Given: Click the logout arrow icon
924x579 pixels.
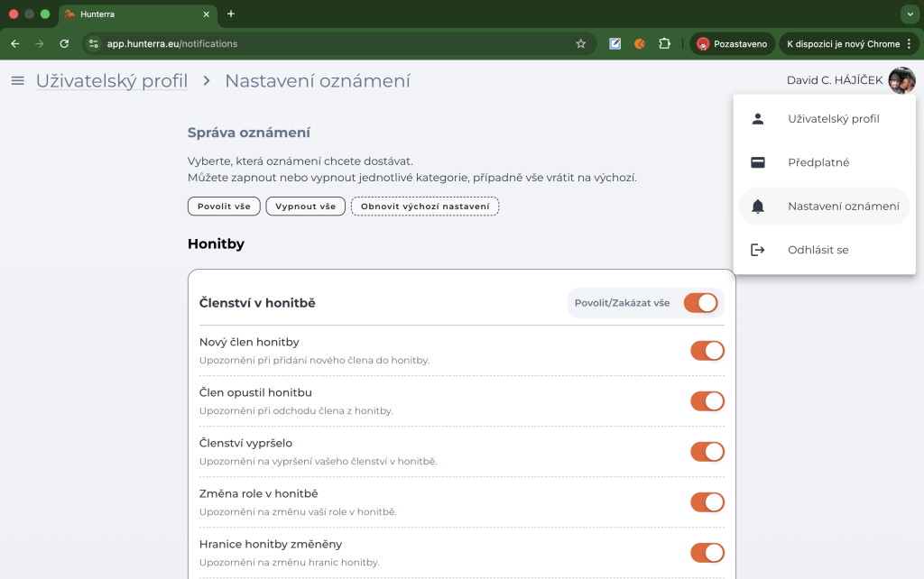Looking at the screenshot, I should pyautogui.click(x=758, y=250).
